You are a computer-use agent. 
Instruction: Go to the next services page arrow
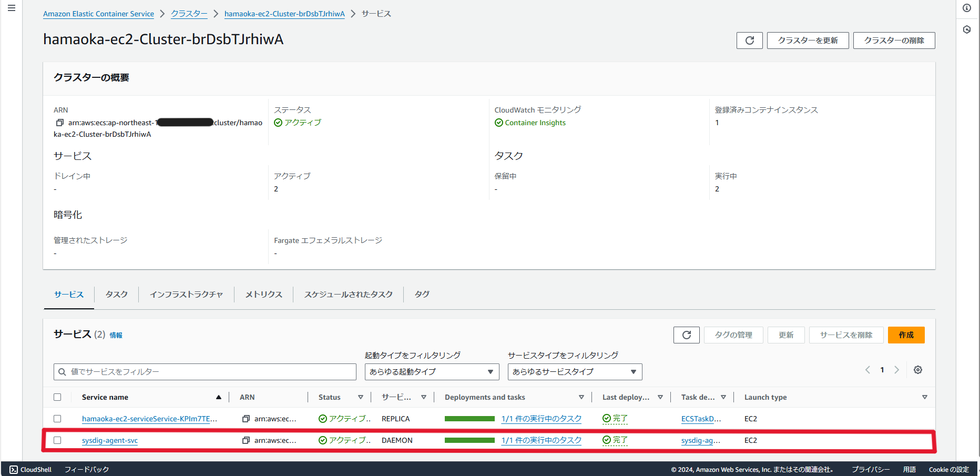[897, 370]
